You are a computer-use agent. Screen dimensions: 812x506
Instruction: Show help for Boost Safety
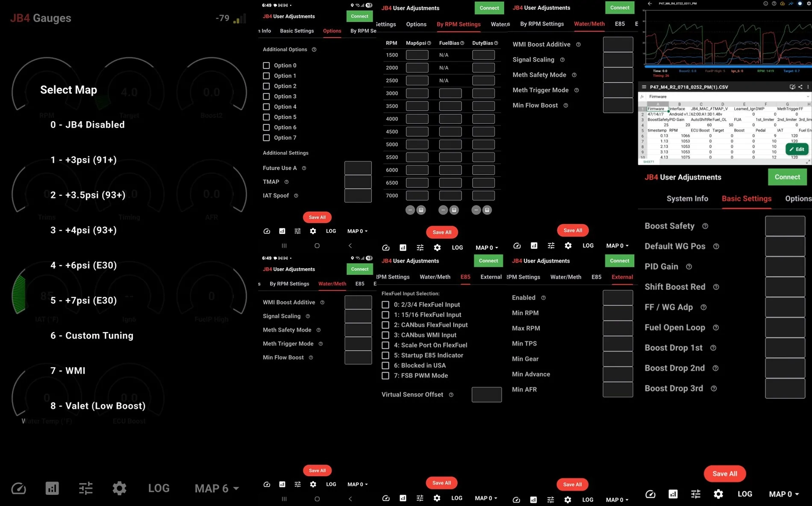[705, 226]
